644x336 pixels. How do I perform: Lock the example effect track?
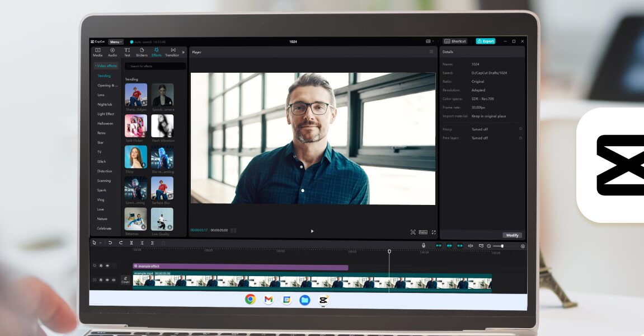pyautogui.click(x=101, y=265)
